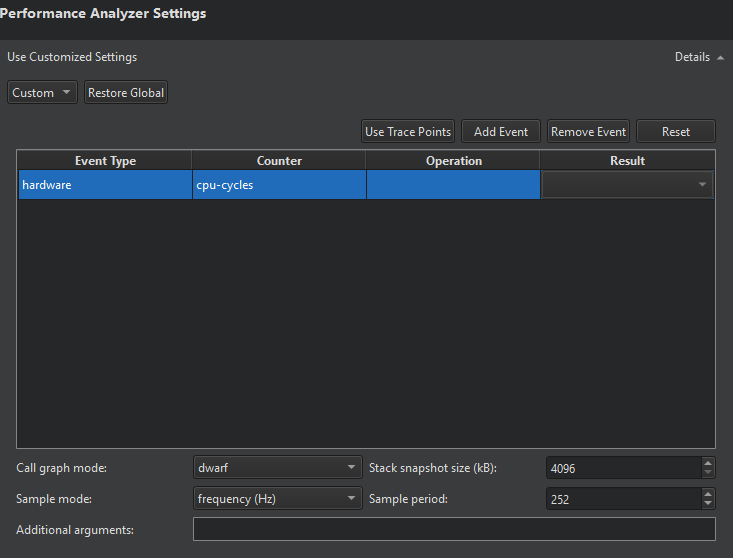Click the Operation column header
This screenshot has height=558, width=733.
click(453, 161)
